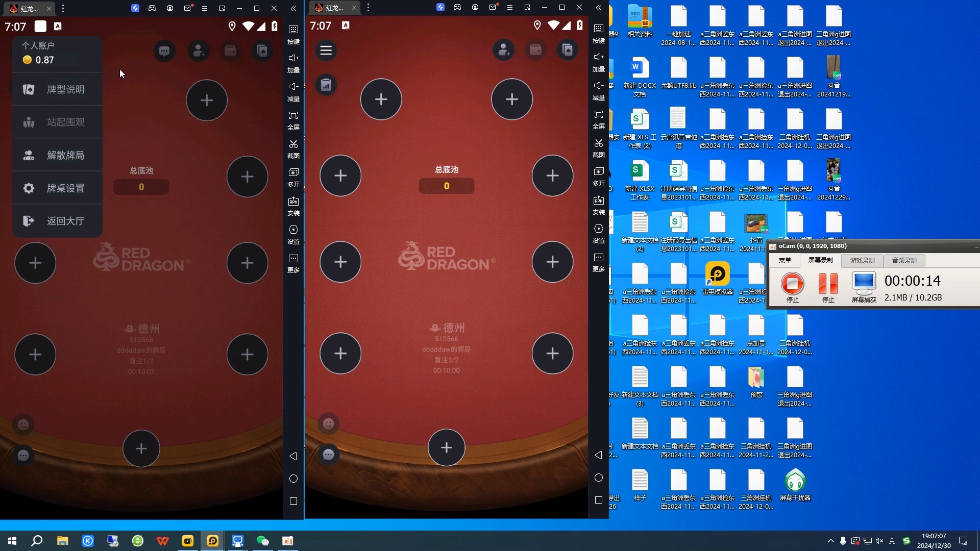
Task: Click the calculator record icon on right table
Action: [x=326, y=85]
